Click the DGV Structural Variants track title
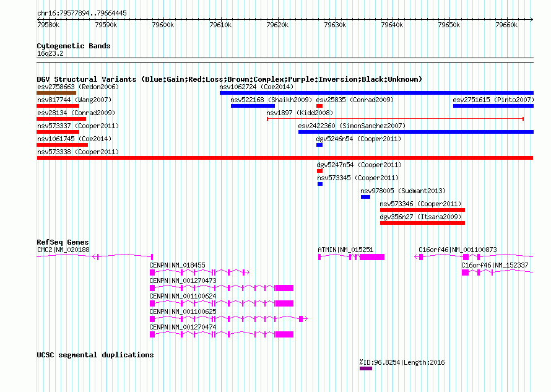 [229, 79]
